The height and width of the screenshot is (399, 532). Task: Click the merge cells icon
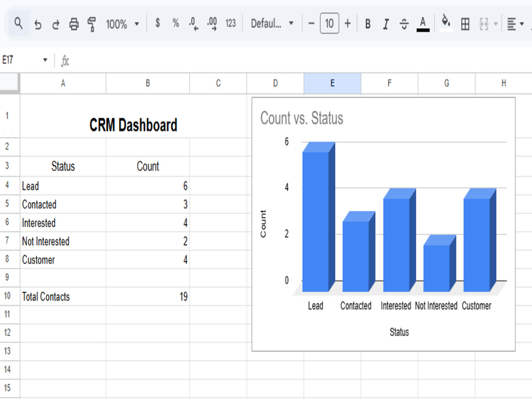coord(484,24)
